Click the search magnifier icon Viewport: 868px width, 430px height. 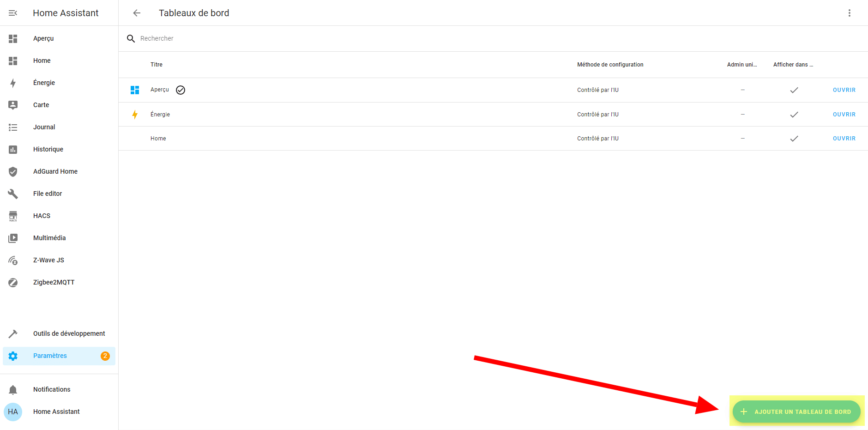(x=131, y=39)
